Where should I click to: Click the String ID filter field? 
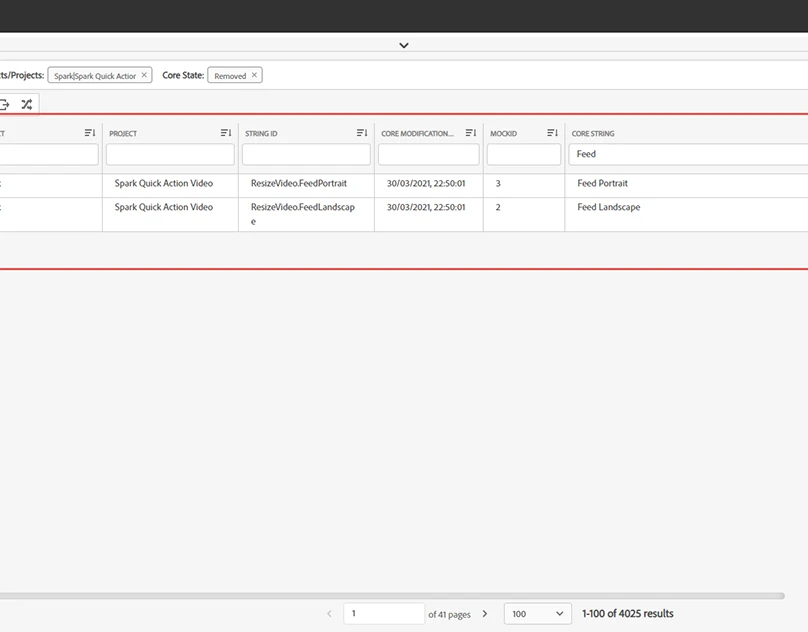point(306,154)
